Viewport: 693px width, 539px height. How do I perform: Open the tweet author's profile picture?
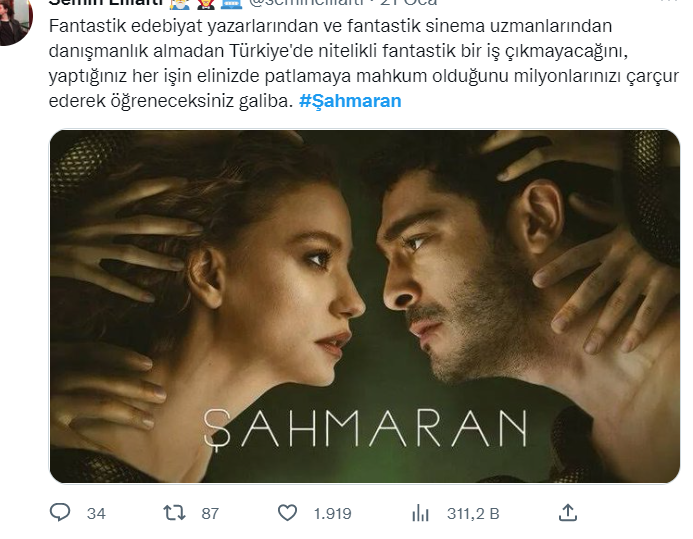pos(13,20)
